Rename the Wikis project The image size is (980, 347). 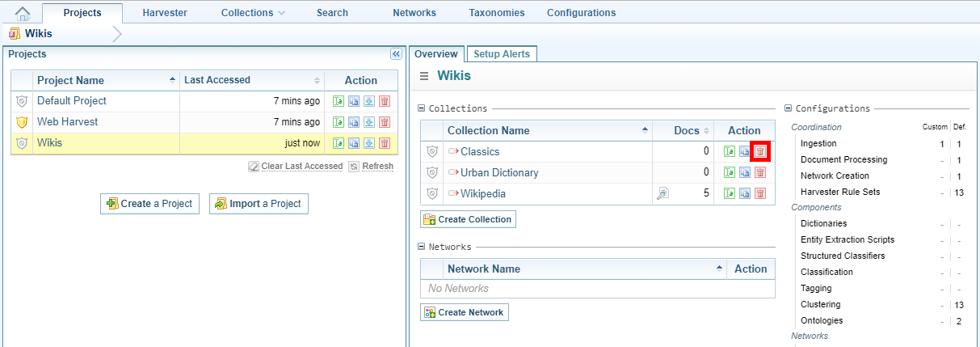[x=339, y=143]
